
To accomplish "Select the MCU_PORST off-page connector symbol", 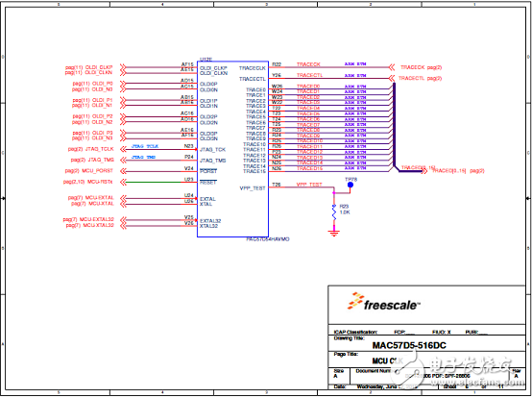I will (124, 171).
